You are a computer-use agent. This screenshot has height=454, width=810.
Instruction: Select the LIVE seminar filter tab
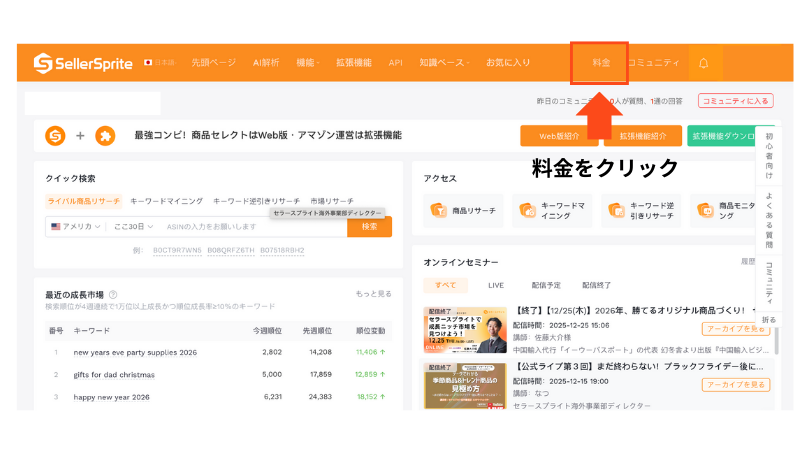click(495, 285)
